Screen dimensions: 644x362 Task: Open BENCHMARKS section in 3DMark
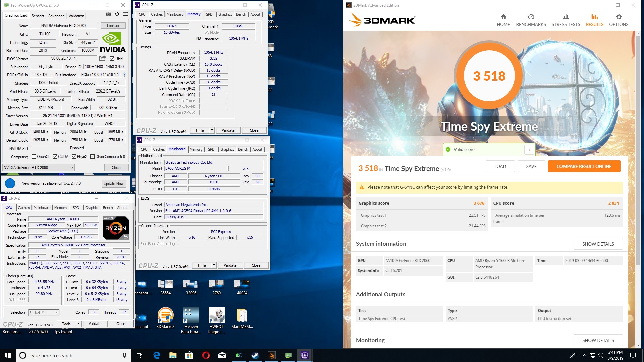pos(531,20)
